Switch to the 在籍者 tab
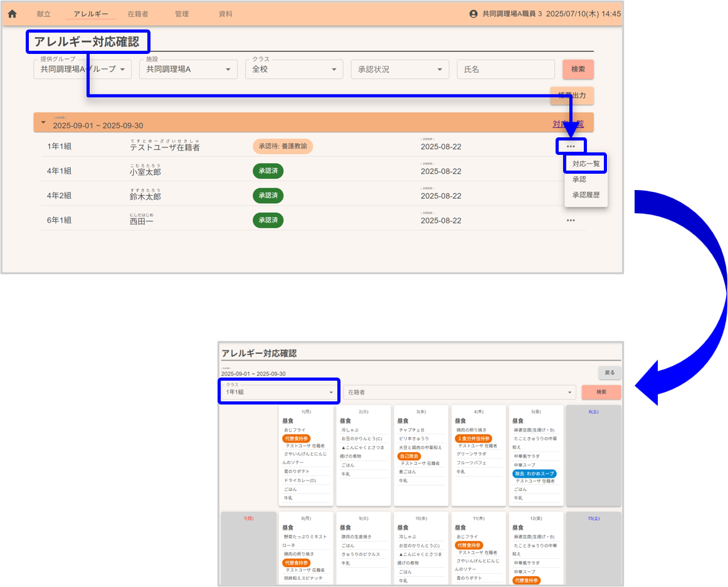 pos(138,14)
